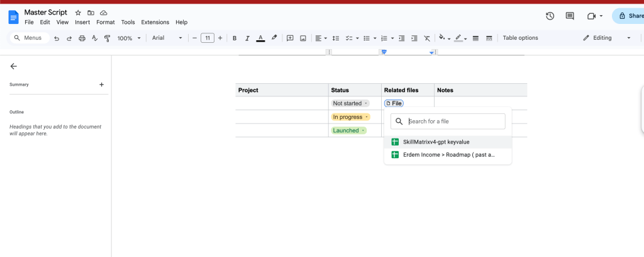Select the SkillMatrixv4-gpt keyvalue file
644x257 pixels.
click(448, 142)
